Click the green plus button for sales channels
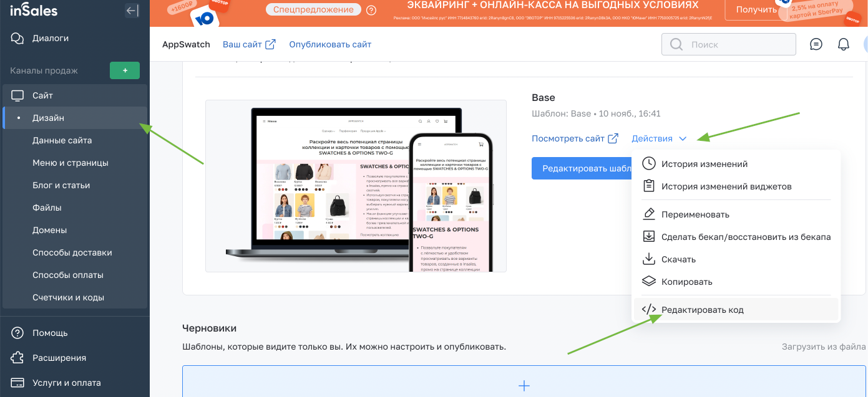868x397 pixels. [125, 70]
